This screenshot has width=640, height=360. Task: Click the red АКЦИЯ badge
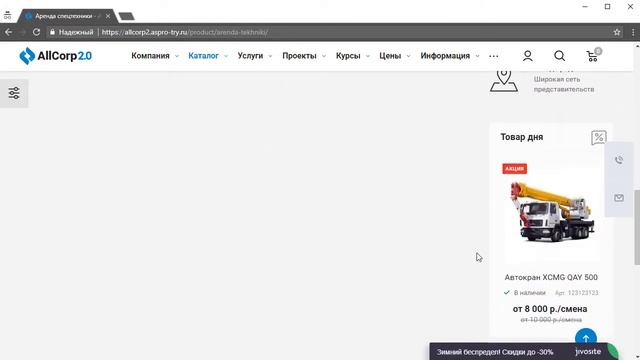(514, 169)
